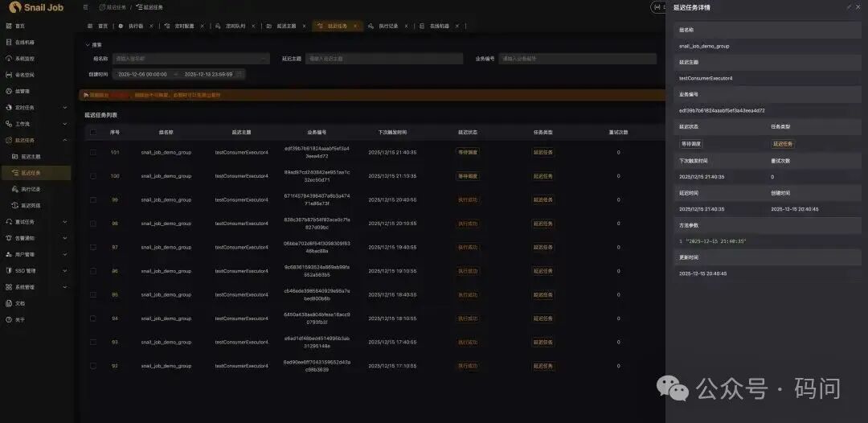The width and height of the screenshot is (868, 423).
Task: Open 执行记录 under the sidebar delay menu
Action: coord(31,189)
